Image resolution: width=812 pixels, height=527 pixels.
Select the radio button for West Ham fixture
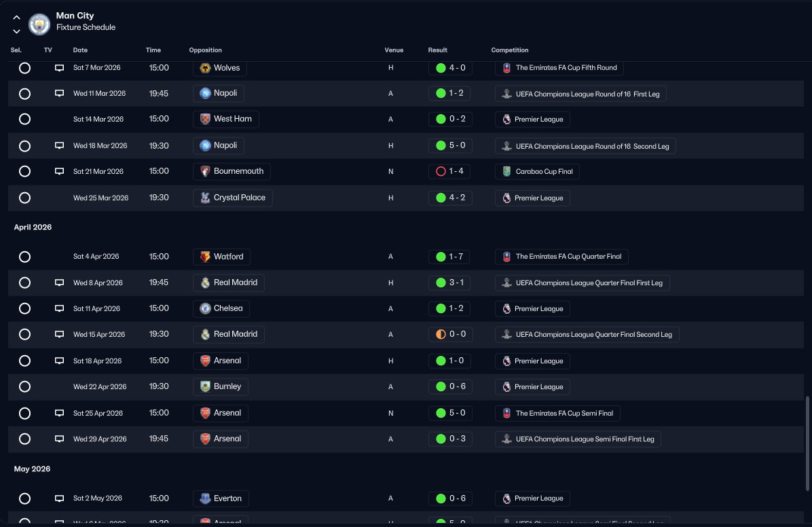click(25, 119)
